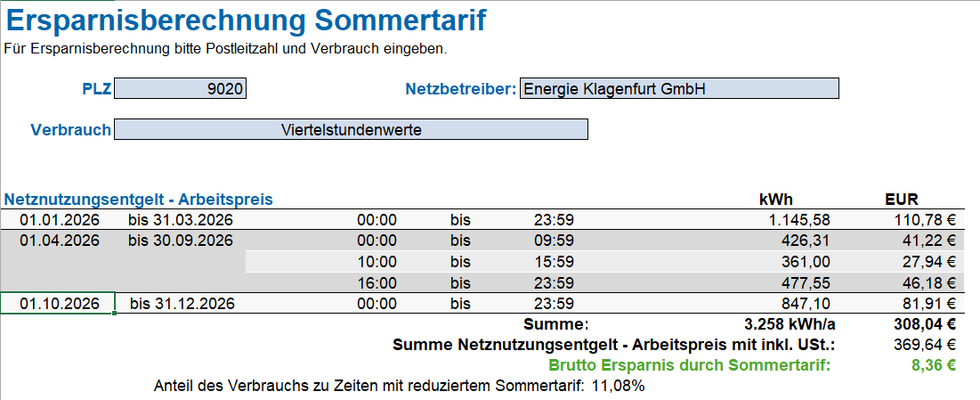980x400 pixels.
Task: Click the 369,64 € total incl. USt. cell
Action: (925, 344)
